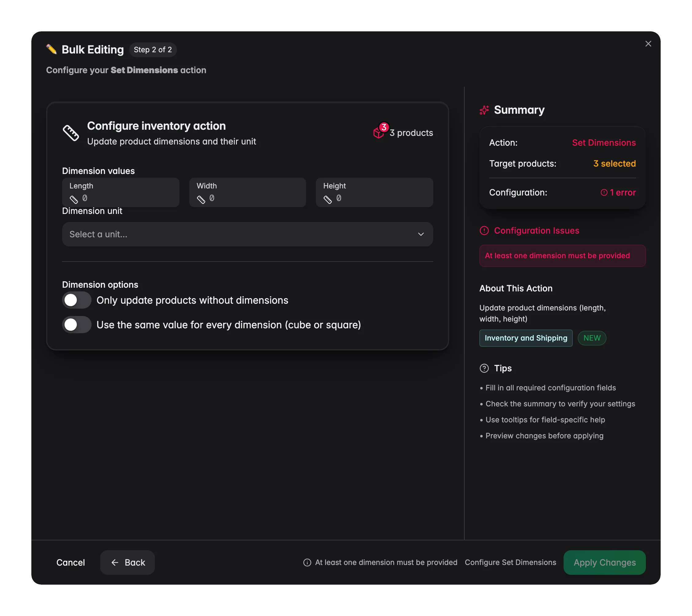
Task: Click the ruler icon in Length field
Action: click(x=74, y=199)
